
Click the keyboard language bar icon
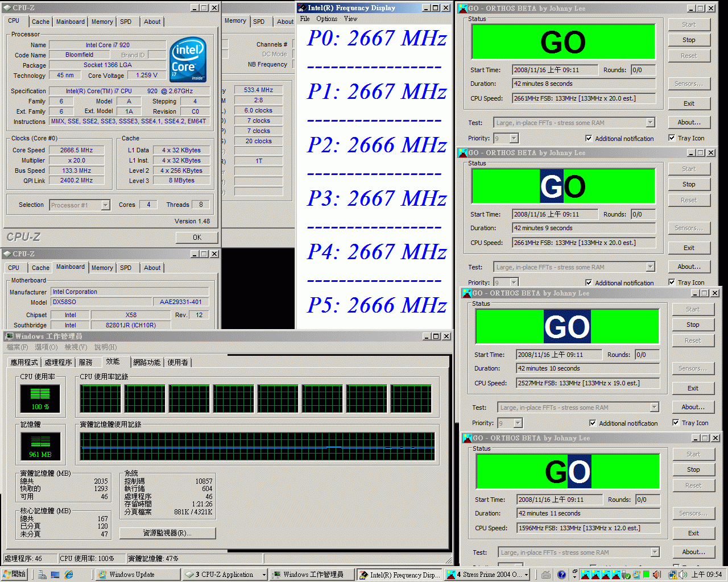tap(546, 575)
